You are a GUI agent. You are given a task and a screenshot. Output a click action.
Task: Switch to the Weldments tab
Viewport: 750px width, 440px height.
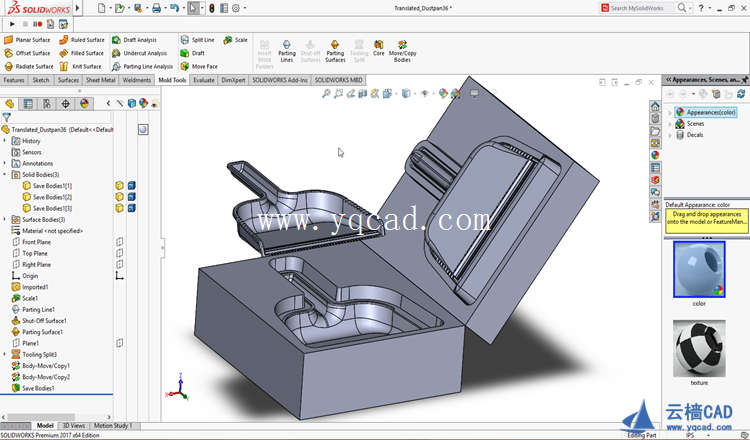point(137,80)
